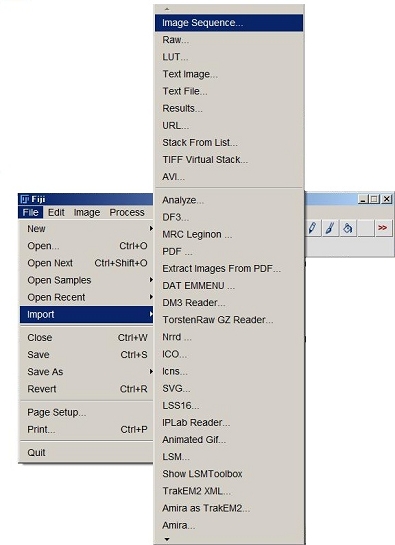Select Close in the File menu
This screenshot has width=395, height=545.
[x=86, y=337]
